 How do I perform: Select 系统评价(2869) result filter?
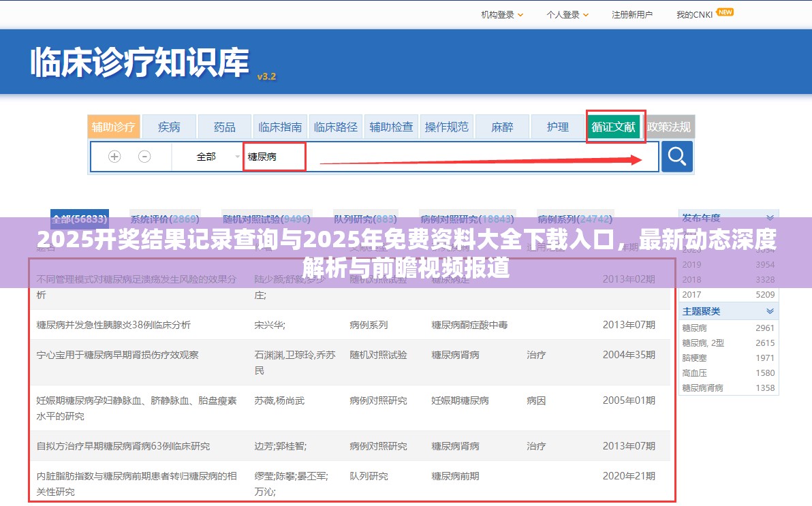click(165, 219)
